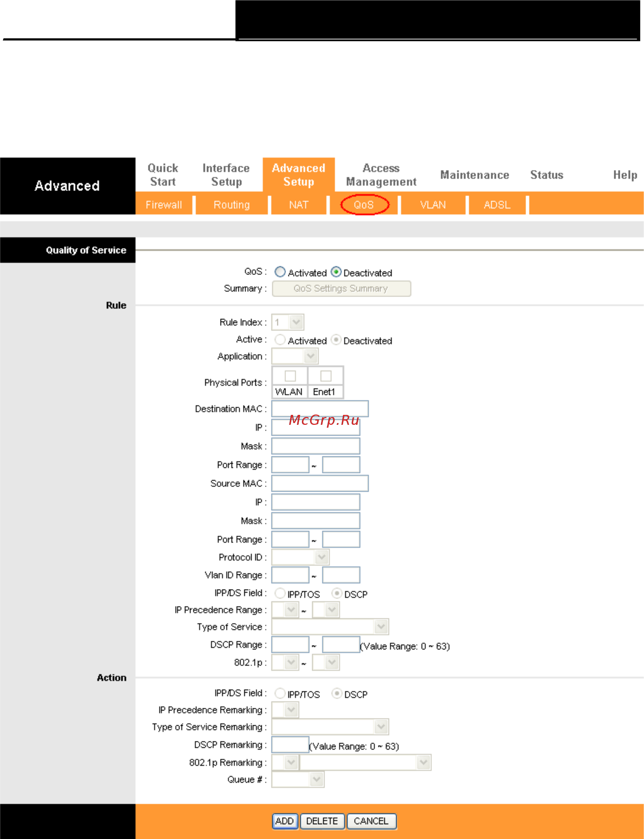Screen dimensions: 644x839
Task: Open the Rule Index dropdown
Action: pyautogui.click(x=288, y=322)
